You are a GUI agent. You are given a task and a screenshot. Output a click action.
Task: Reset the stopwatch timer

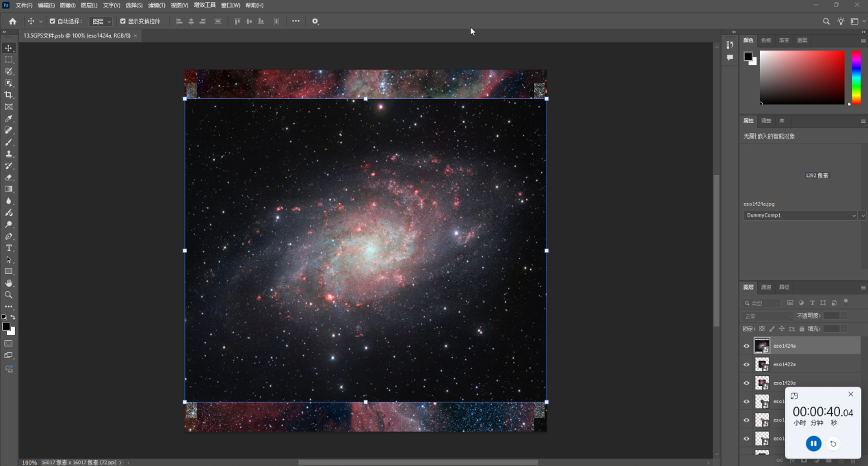pos(833,444)
